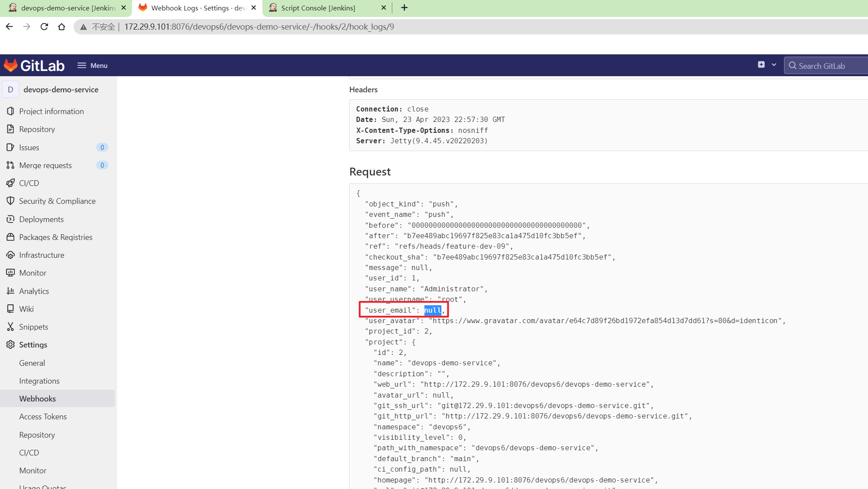Close the devops-demo-service Jenkins tab
Screen dimensions: 868x489
click(x=124, y=8)
